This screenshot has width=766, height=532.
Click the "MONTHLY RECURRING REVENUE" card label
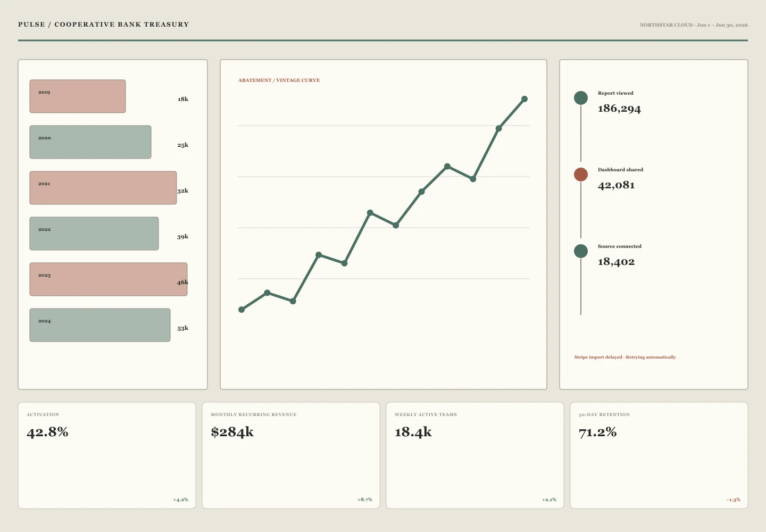(x=254, y=414)
